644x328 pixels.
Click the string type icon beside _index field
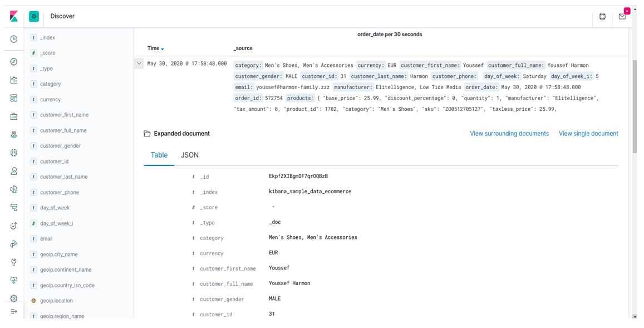pyautogui.click(x=34, y=37)
